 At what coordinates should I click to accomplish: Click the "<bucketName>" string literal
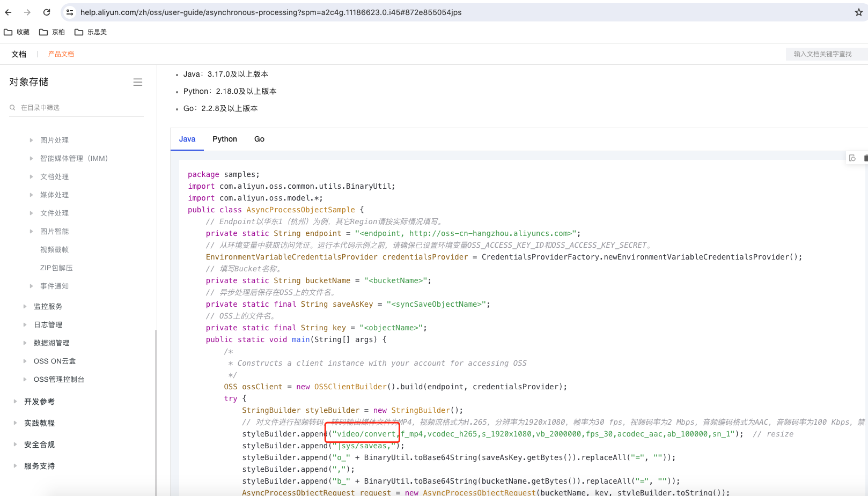(395, 280)
